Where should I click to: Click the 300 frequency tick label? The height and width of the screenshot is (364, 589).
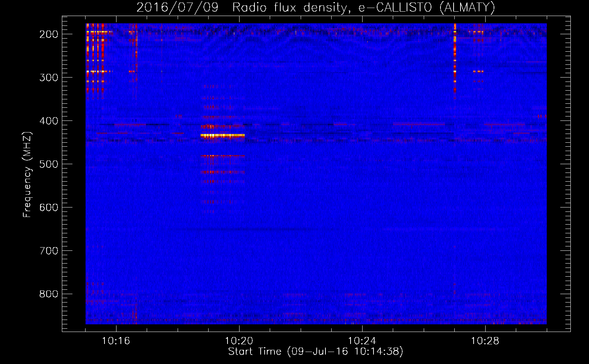tap(49, 78)
